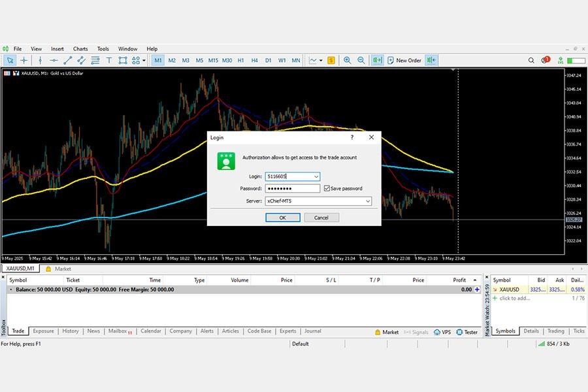The height and width of the screenshot is (392, 588).
Task: Click the vertical line drawing tool
Action: click(39, 60)
